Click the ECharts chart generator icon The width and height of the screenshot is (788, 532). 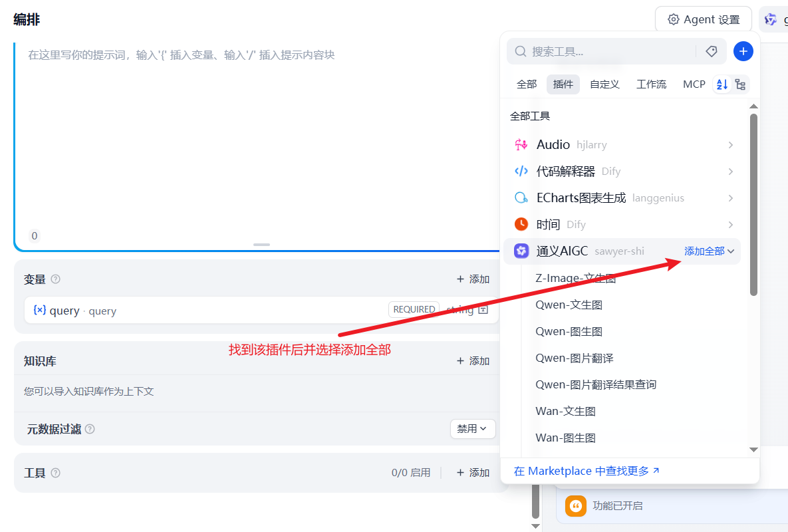tap(521, 198)
